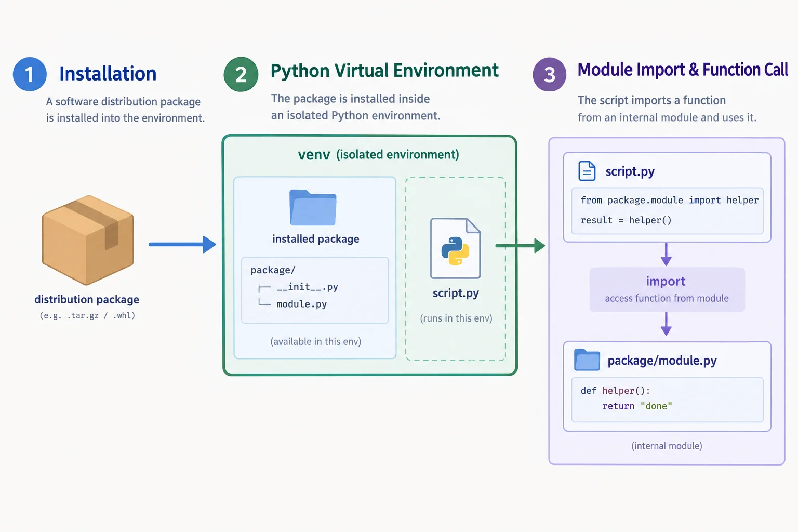The width and height of the screenshot is (798, 532).
Task: Click the Python logo file icon
Action: (x=455, y=248)
